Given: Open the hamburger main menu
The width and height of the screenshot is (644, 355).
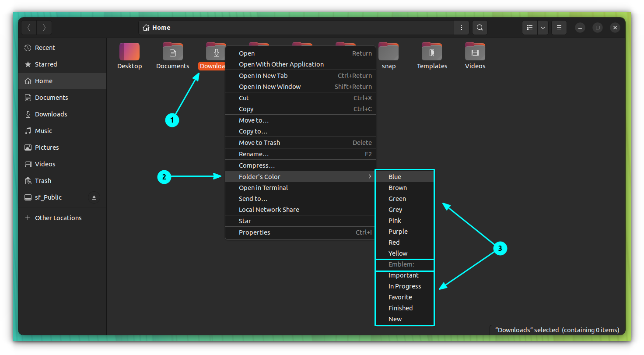Looking at the screenshot, I should pos(559,28).
